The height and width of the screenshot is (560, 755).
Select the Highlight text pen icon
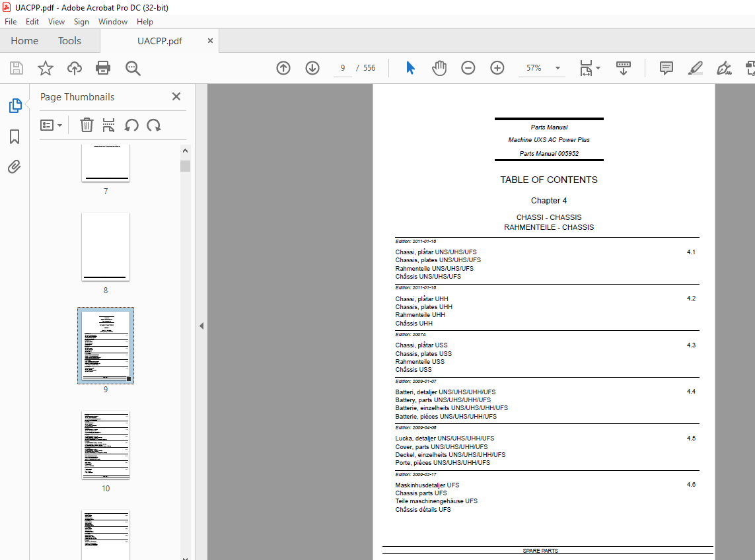coord(696,68)
